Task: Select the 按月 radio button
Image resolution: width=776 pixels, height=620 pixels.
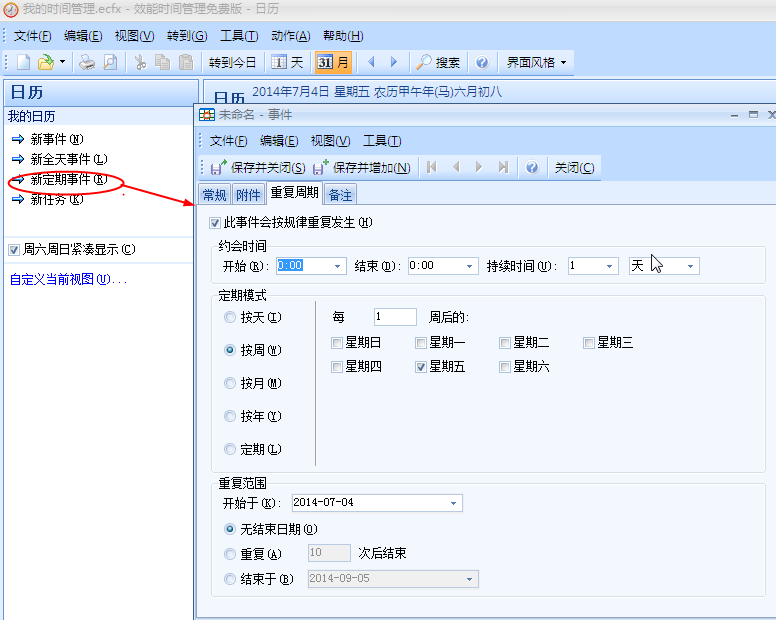Action: (x=230, y=383)
